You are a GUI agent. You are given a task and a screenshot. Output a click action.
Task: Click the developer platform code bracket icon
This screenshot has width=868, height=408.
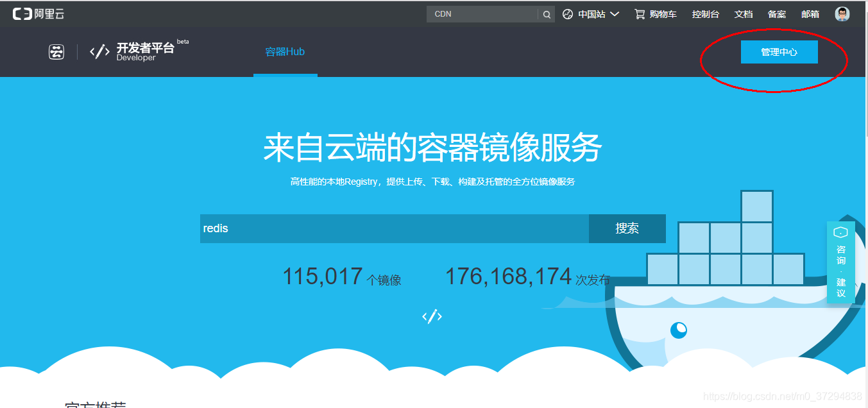click(99, 52)
